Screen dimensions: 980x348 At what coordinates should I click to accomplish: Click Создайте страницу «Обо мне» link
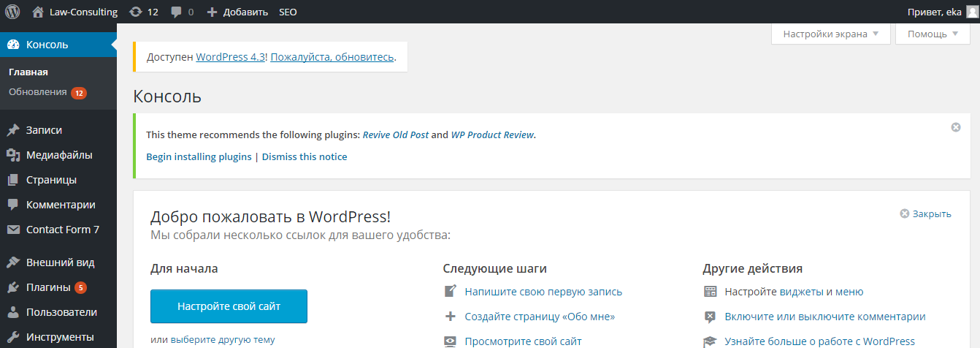tap(540, 317)
